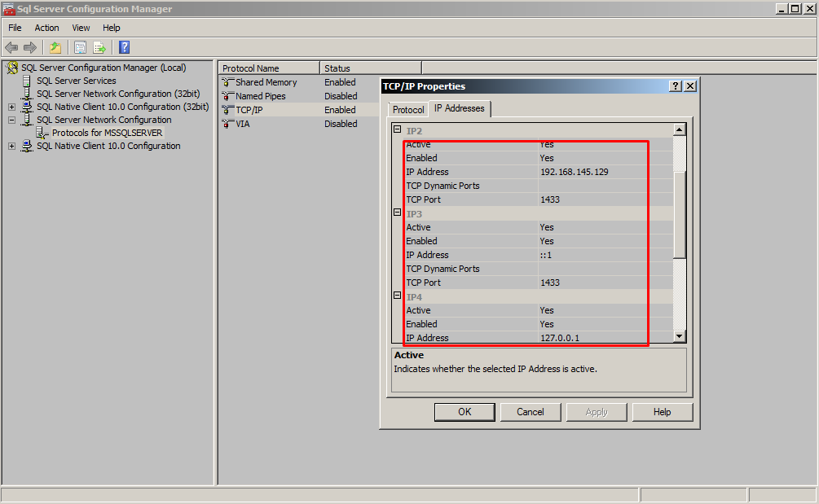
Task: Click the Cancel button
Action: pos(531,412)
